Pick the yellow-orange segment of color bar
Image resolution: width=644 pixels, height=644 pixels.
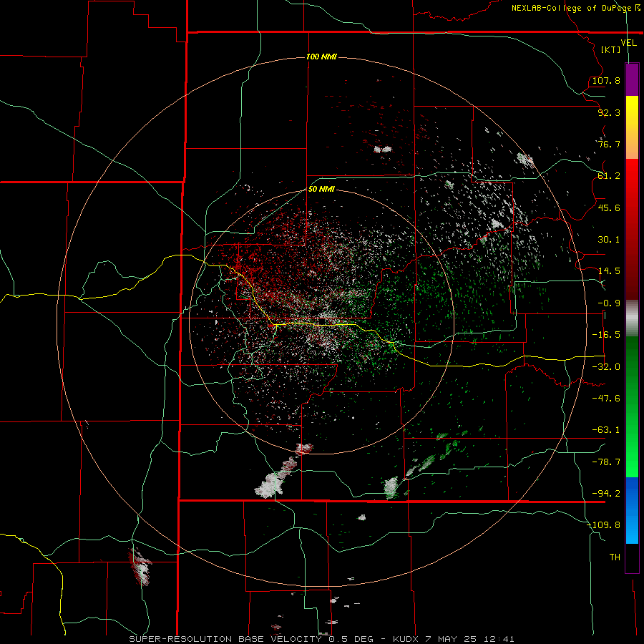[632, 127]
